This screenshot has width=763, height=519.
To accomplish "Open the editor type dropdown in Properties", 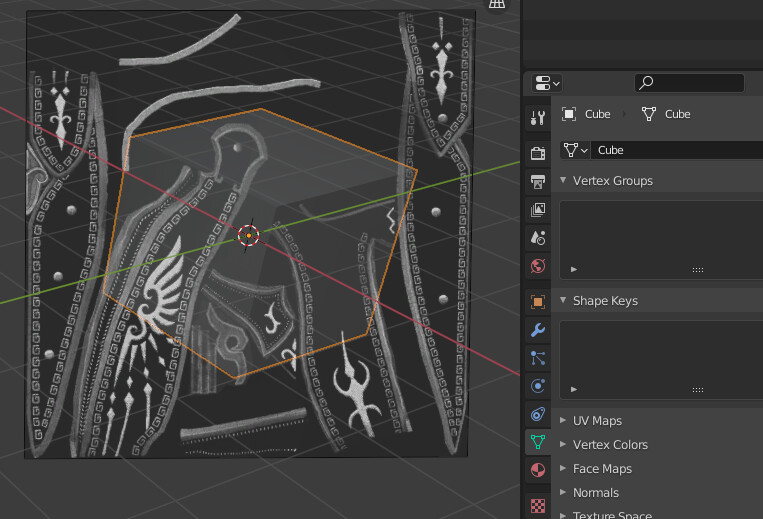I will (547, 83).
